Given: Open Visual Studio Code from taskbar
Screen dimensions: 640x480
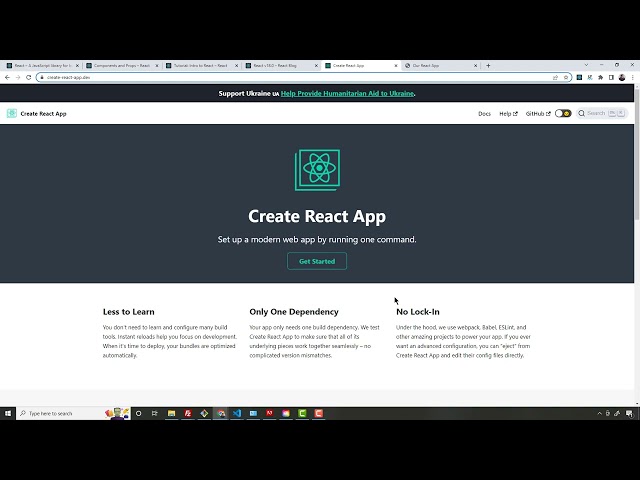Looking at the screenshot, I should point(237,413).
